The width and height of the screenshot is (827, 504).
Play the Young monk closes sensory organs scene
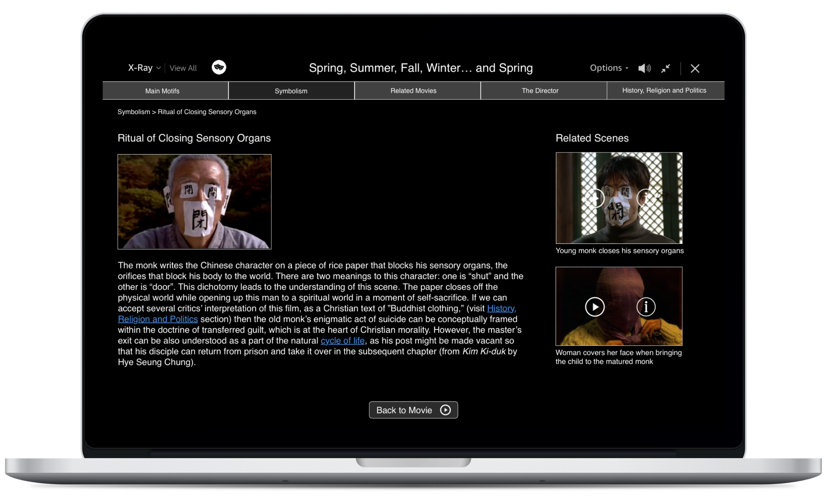pyautogui.click(x=595, y=198)
